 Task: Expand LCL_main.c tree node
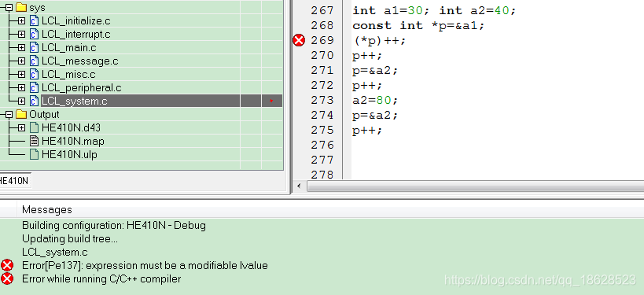pyautogui.click(x=22, y=48)
